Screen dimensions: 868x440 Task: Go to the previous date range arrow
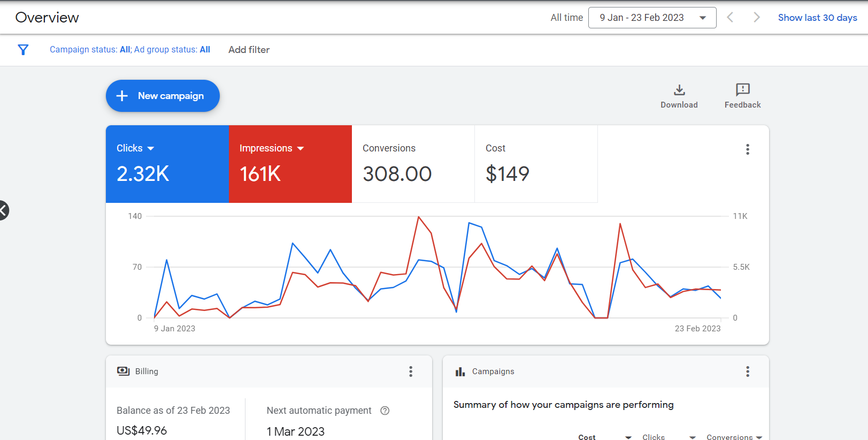pyautogui.click(x=730, y=18)
